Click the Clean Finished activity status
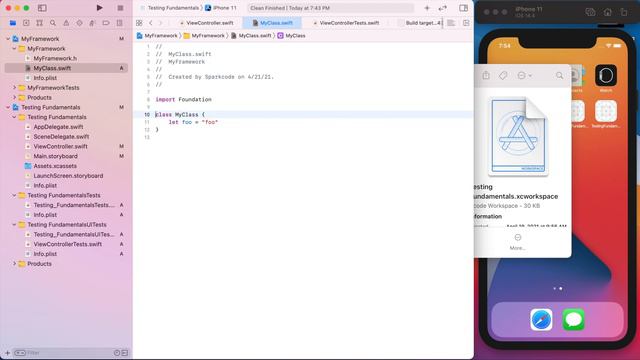 tap(331, 8)
